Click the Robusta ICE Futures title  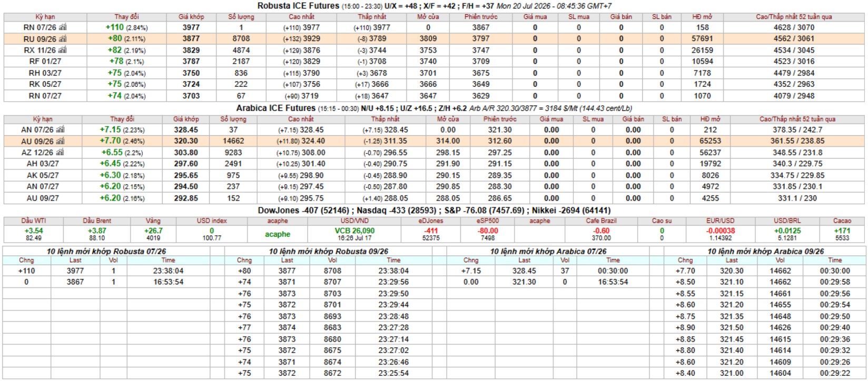[x=298, y=6]
